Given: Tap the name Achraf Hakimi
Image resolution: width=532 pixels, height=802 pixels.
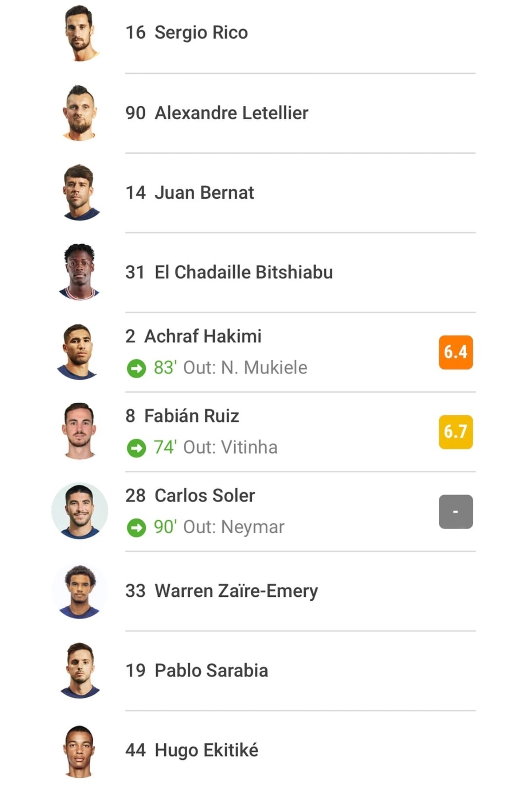Looking at the screenshot, I should coord(203,336).
